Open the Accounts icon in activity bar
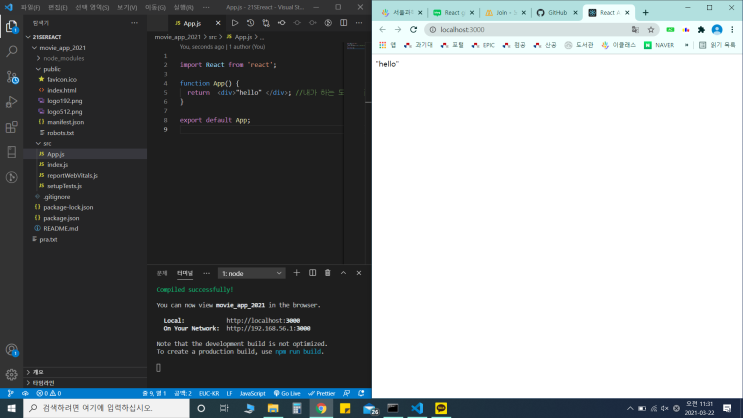This screenshot has height=418, width=743. click(11, 350)
